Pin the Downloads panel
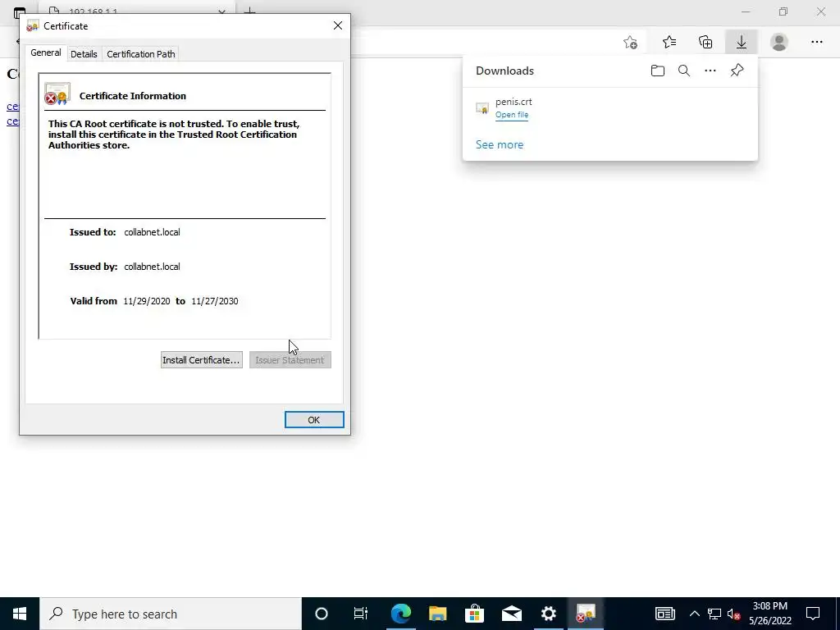 click(737, 71)
